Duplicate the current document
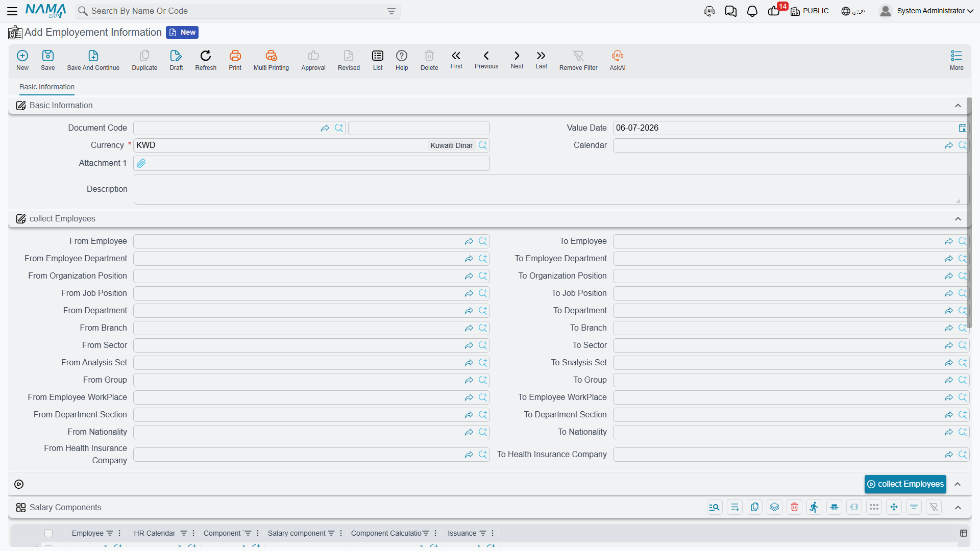The width and height of the screenshot is (980, 551). [144, 60]
